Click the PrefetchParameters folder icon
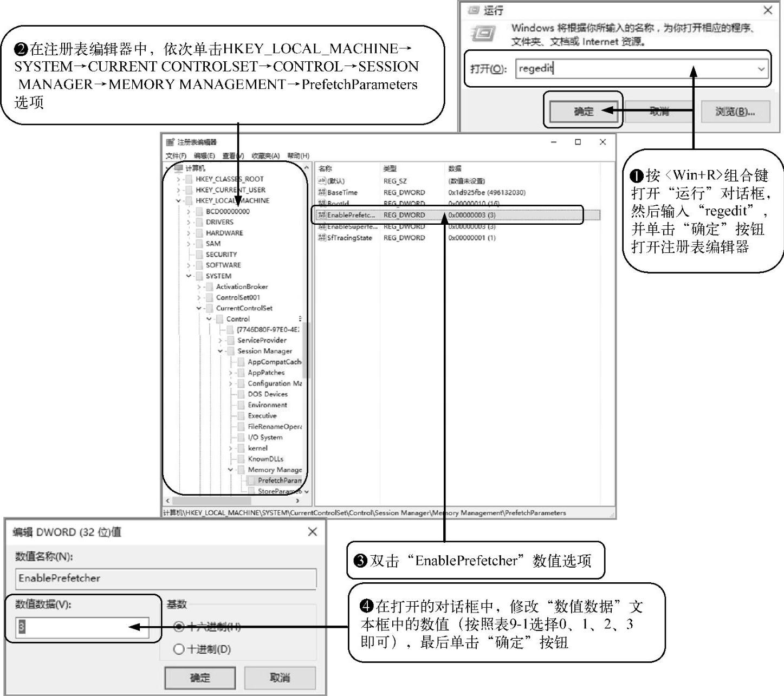Viewport: 784px width, 696px height. (251, 480)
